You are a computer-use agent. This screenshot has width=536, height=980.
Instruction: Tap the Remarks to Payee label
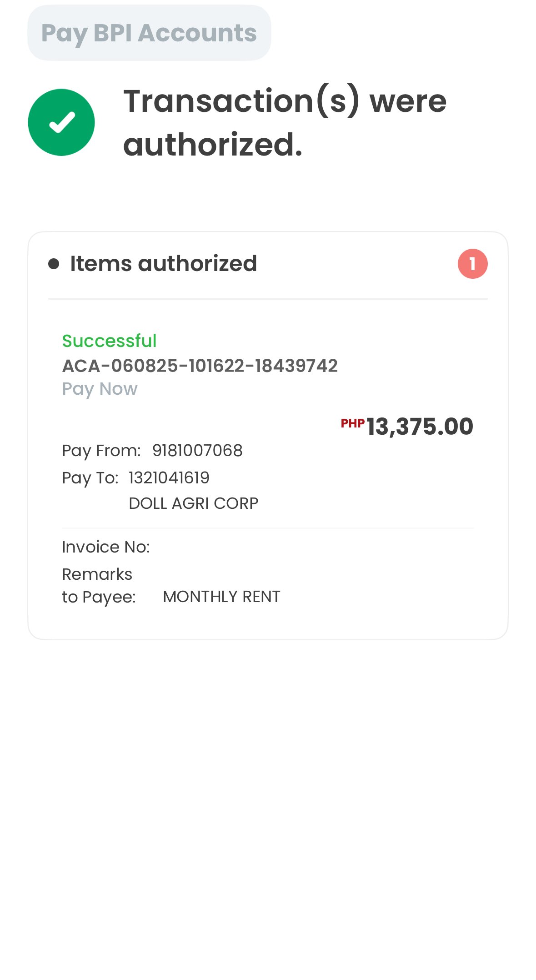(98, 586)
